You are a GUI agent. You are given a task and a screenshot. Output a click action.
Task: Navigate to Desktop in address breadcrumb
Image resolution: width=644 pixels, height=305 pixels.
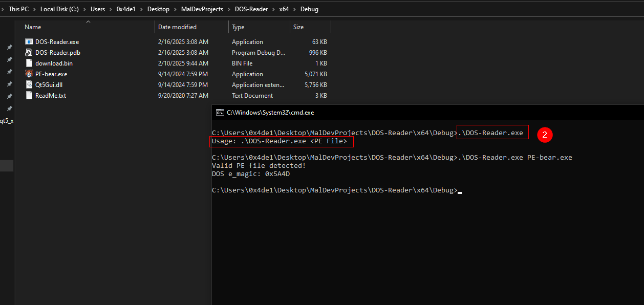158,9
